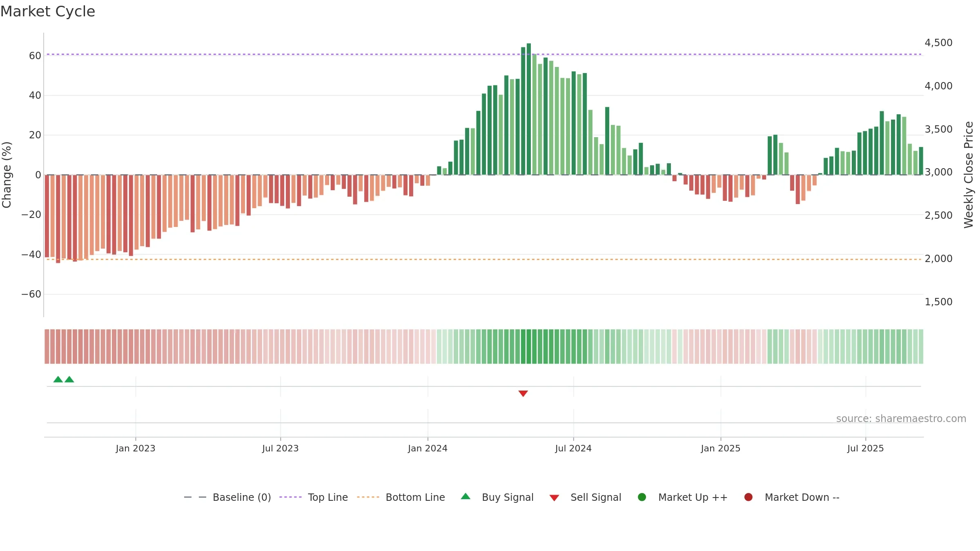Click the Weekly Close Price right axis title

point(969,175)
